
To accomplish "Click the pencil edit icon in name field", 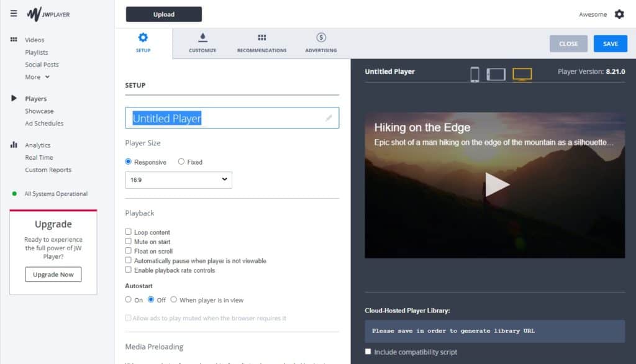I will point(329,118).
